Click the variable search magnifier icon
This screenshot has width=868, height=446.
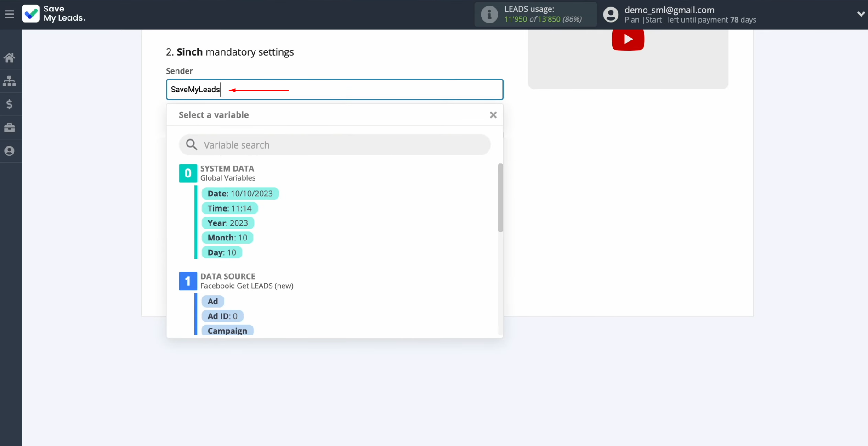[x=191, y=145]
